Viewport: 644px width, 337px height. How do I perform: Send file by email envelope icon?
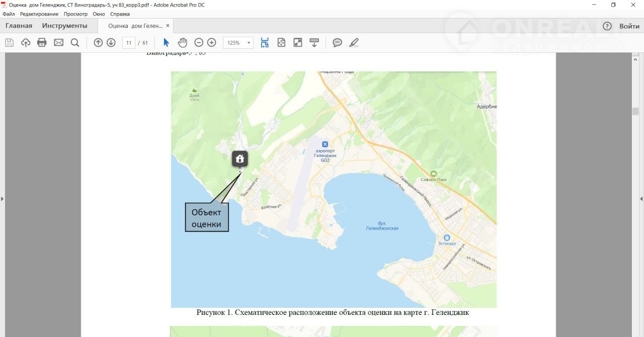[x=58, y=43]
